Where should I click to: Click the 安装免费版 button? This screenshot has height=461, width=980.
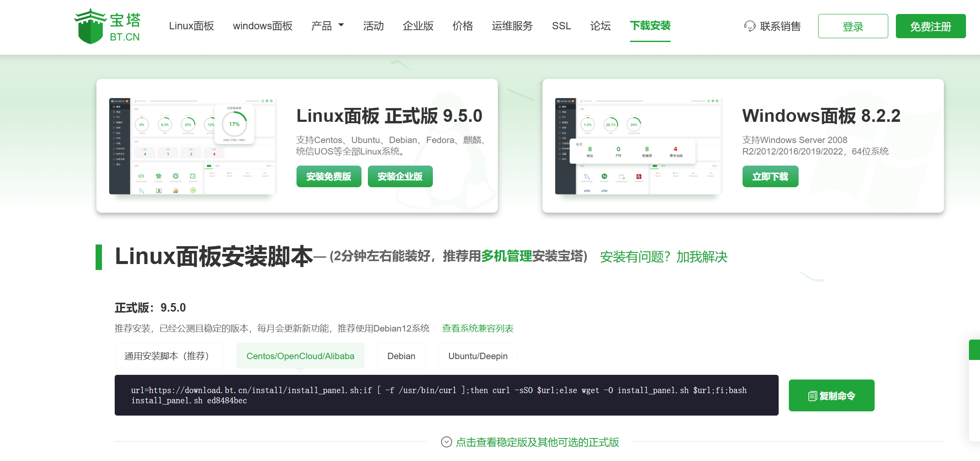coord(329,177)
